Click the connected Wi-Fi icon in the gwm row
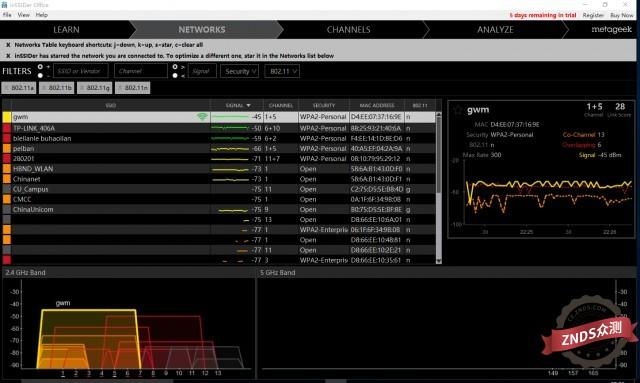The image size is (640, 383). [x=202, y=117]
